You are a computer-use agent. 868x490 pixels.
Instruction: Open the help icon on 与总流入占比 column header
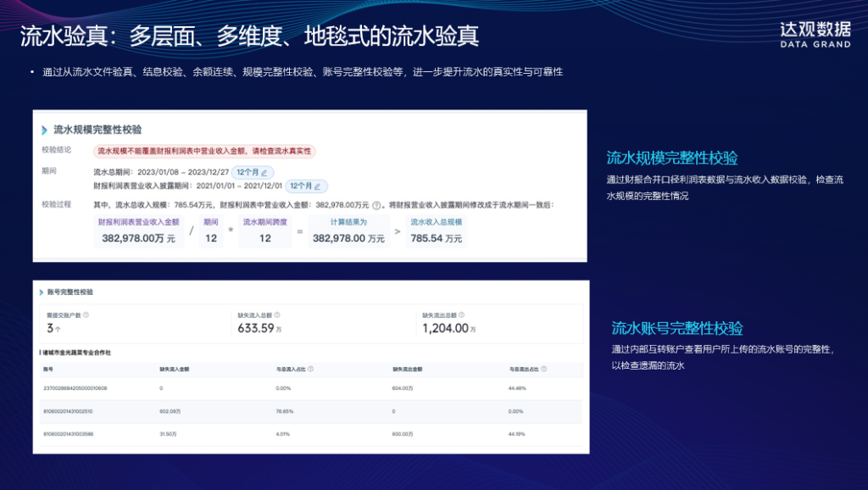tap(312, 368)
